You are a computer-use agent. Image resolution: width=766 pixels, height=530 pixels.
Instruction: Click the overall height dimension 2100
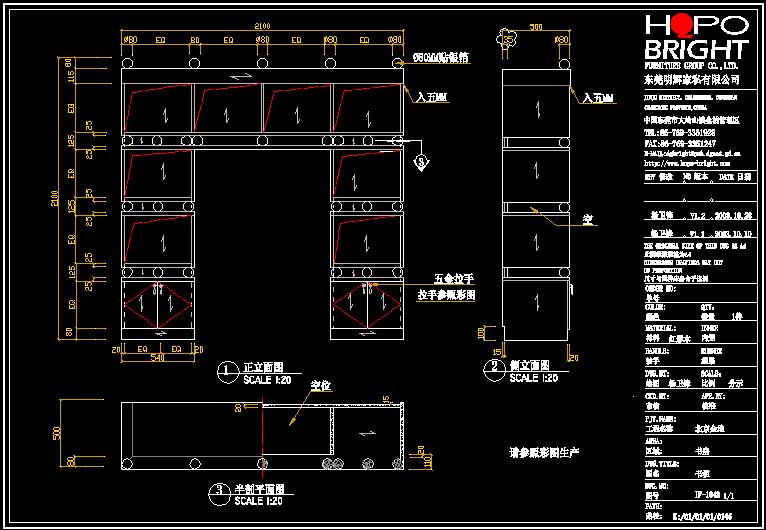click(55, 198)
